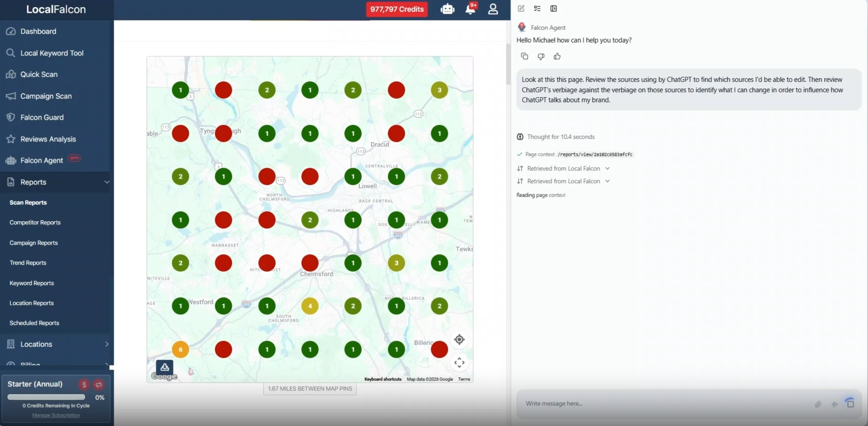Click thumbs down on agent reply
The image size is (868, 426).
[x=541, y=56]
